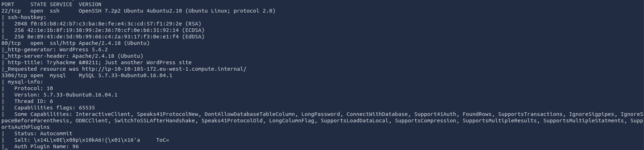
Task: Click the PORT column header text
Action: [8, 4]
